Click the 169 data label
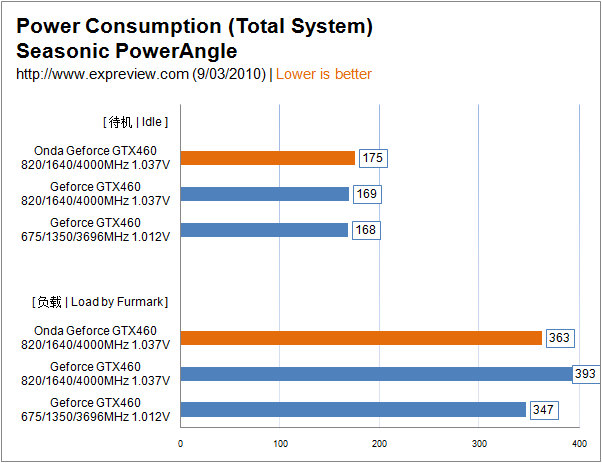This screenshot has width=602, height=463. [367, 194]
